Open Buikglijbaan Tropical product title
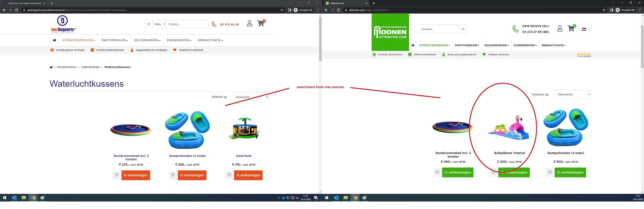This screenshot has width=644, height=209. (x=509, y=153)
